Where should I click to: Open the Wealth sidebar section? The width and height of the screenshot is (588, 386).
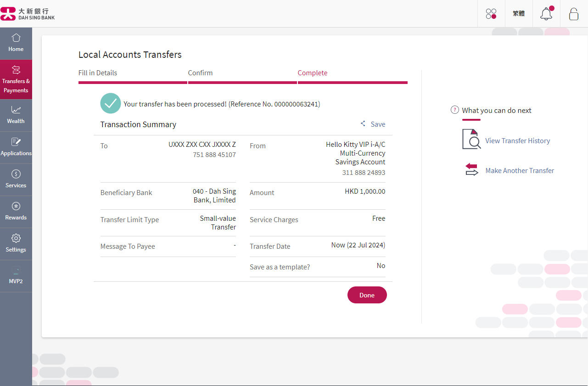(x=16, y=115)
